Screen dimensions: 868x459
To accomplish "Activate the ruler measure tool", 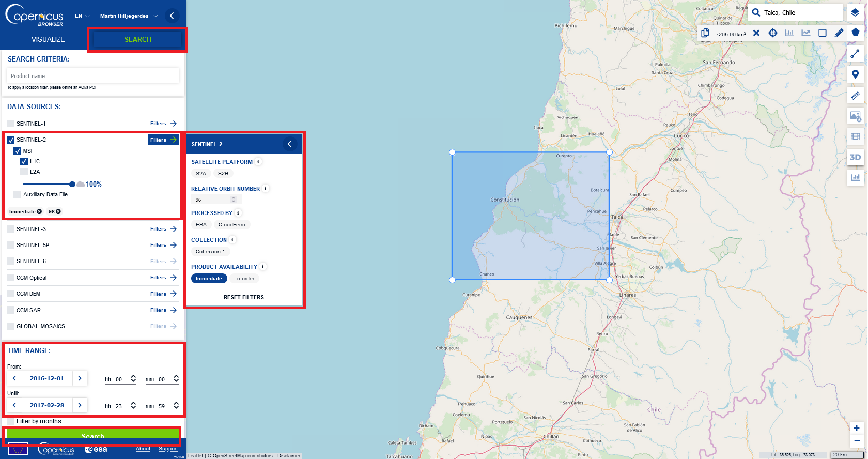I will (855, 96).
